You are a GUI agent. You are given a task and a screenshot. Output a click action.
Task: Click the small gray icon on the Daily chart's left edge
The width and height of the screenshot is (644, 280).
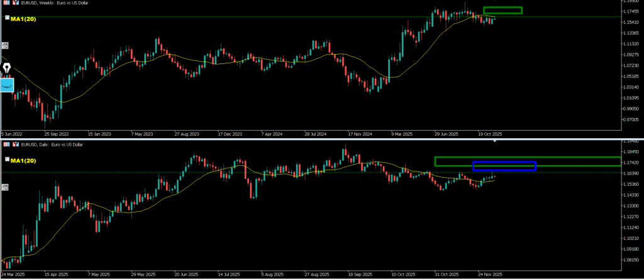click(5, 186)
